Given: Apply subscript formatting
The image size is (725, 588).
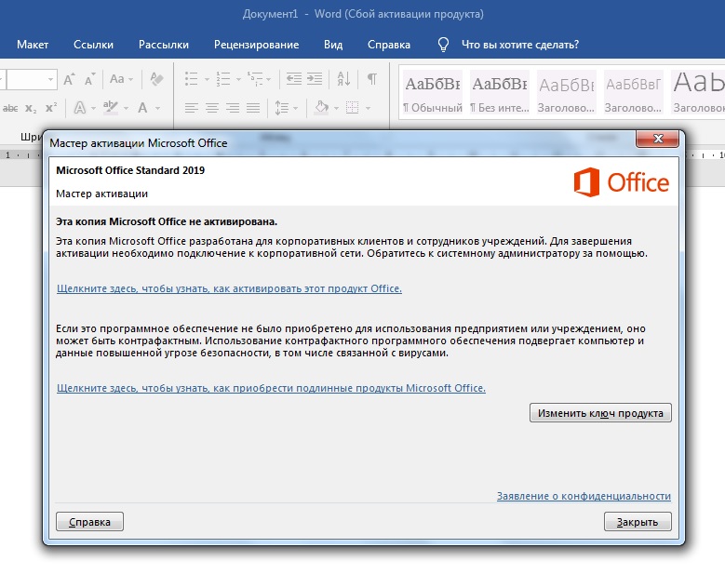Looking at the screenshot, I should (31, 108).
